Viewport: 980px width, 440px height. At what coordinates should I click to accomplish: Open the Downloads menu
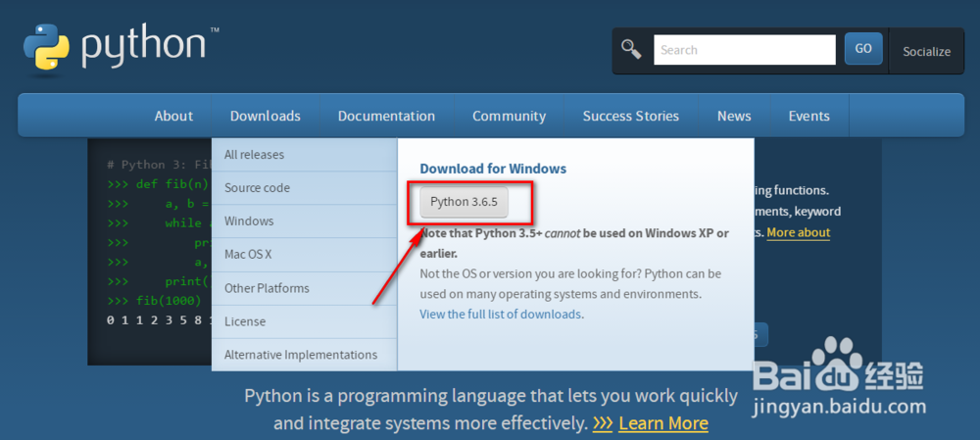(x=265, y=116)
